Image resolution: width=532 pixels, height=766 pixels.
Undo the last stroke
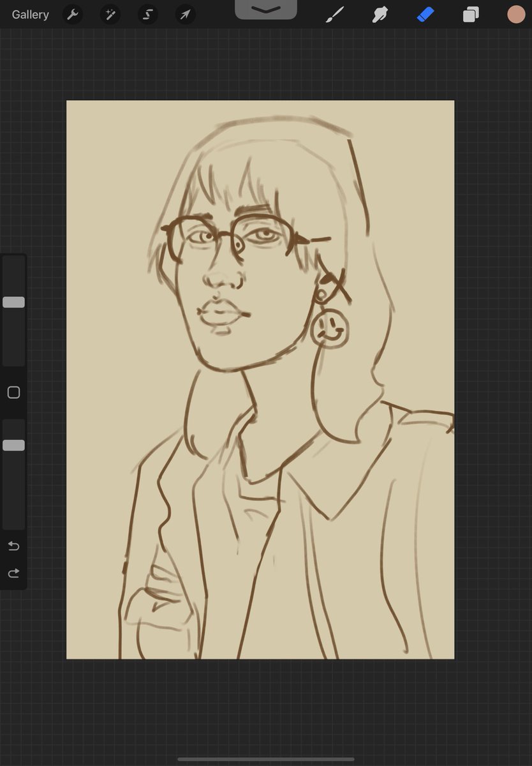(x=13, y=546)
